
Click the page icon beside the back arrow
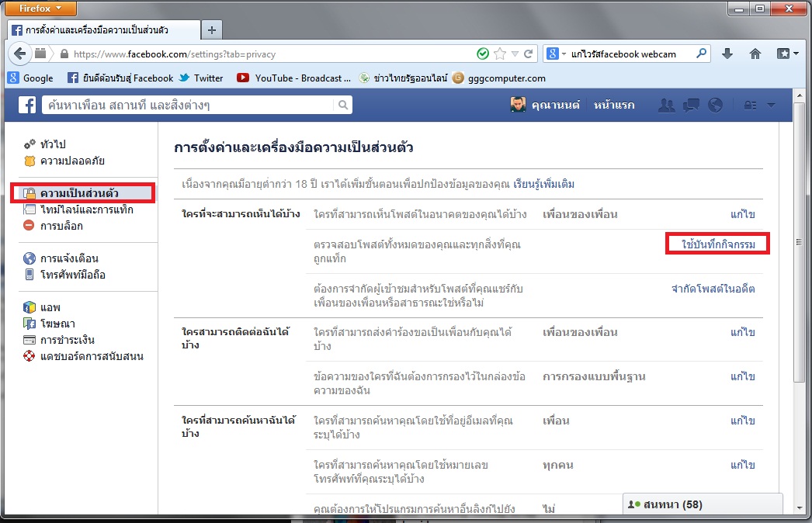pyautogui.click(x=40, y=54)
